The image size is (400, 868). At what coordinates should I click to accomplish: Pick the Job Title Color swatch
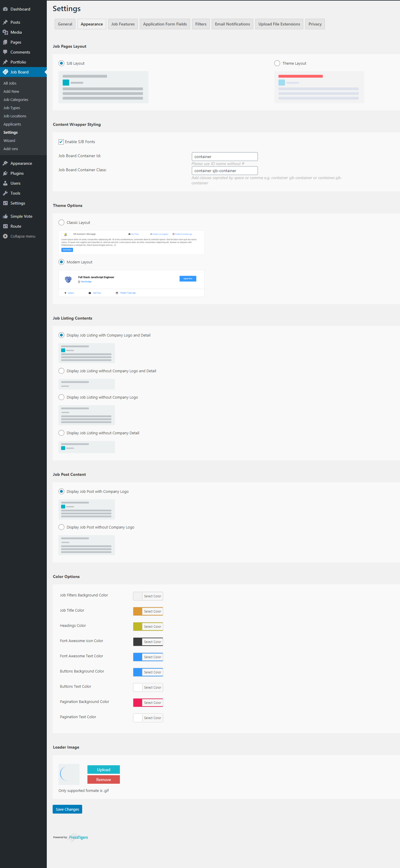(x=138, y=611)
